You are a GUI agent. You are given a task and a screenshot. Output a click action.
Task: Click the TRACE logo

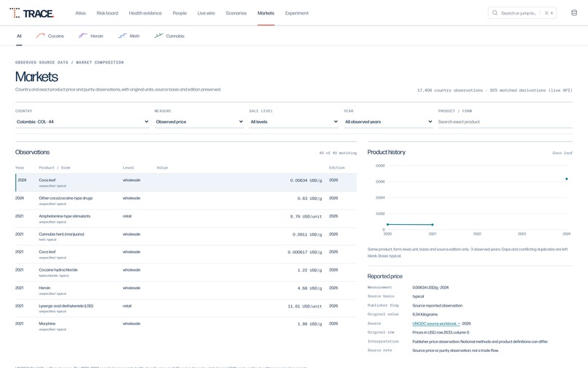coord(32,13)
